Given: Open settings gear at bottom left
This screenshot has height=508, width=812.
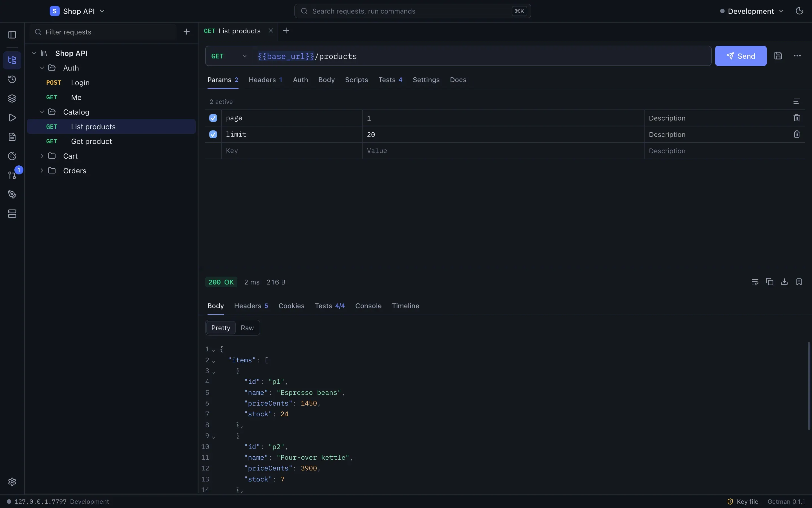Looking at the screenshot, I should (x=12, y=482).
